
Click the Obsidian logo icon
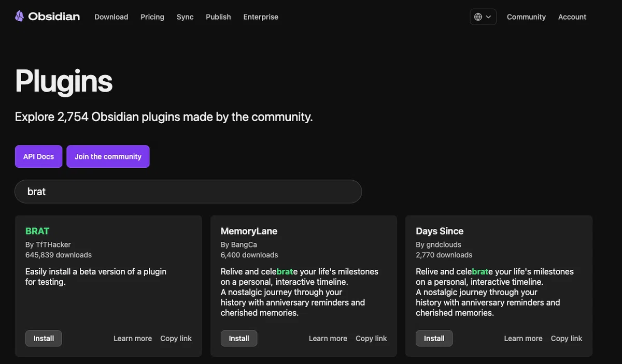(x=19, y=16)
